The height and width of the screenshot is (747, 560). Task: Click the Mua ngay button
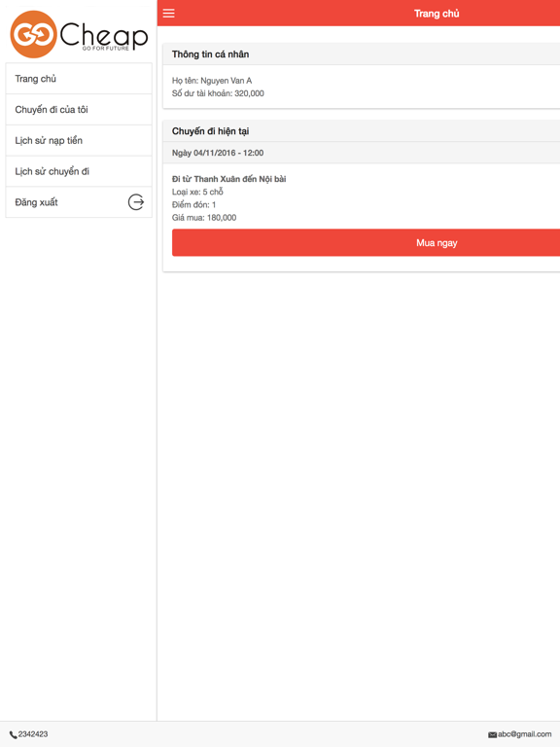coord(366,242)
